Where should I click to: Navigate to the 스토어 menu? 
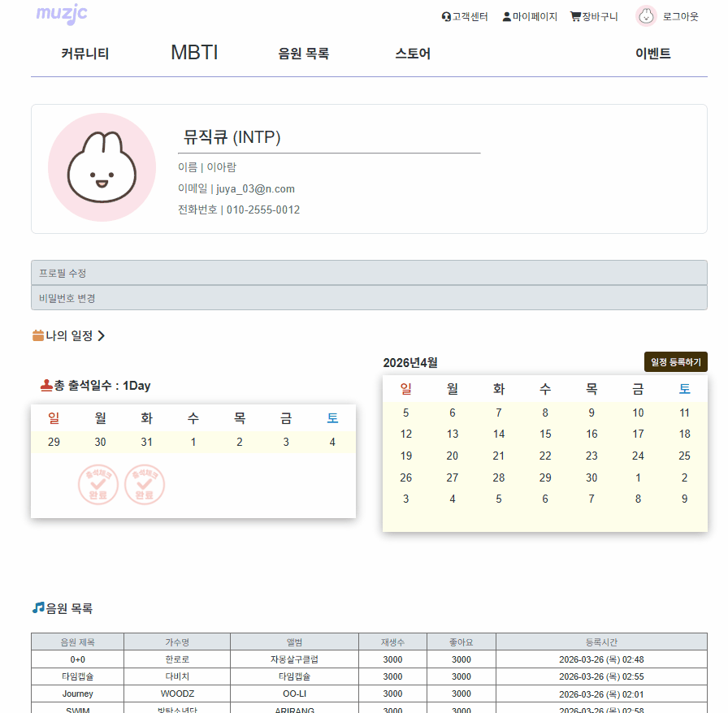[x=413, y=54]
